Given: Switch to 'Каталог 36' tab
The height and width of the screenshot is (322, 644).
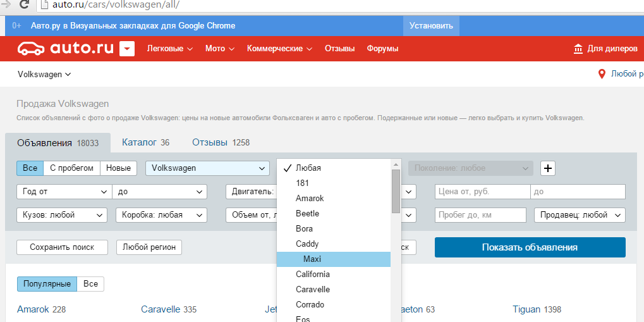Looking at the screenshot, I should pos(146,143).
